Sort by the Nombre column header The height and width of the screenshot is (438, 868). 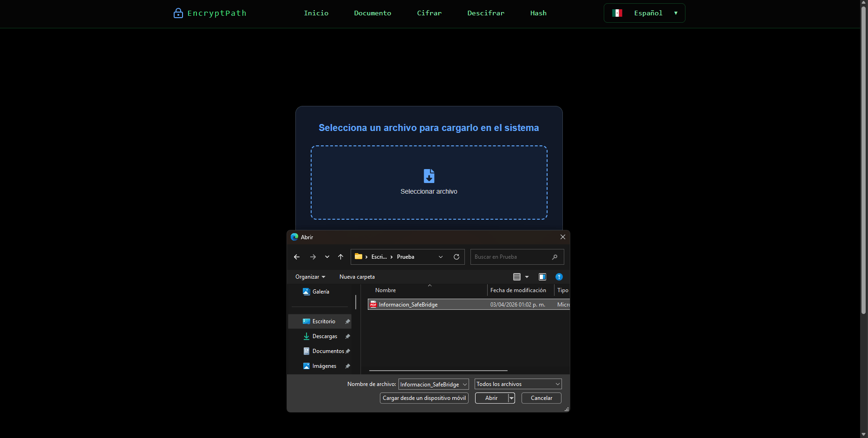click(x=385, y=290)
